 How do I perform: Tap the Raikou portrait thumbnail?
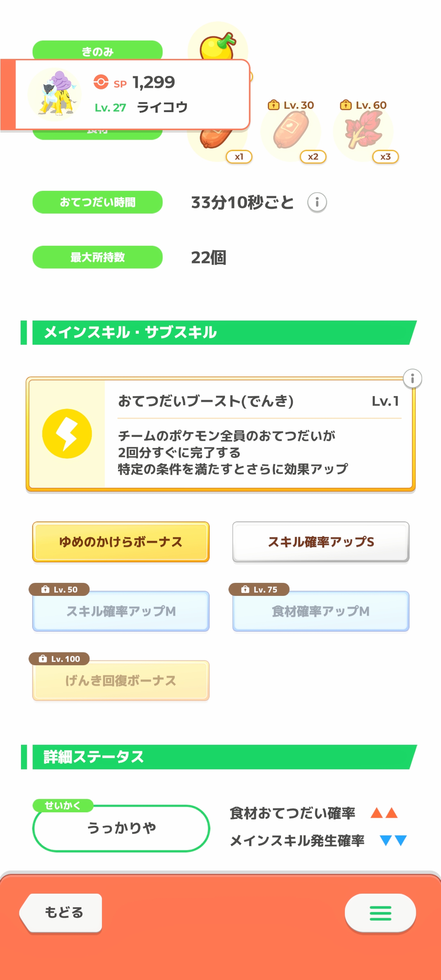pyautogui.click(x=55, y=95)
